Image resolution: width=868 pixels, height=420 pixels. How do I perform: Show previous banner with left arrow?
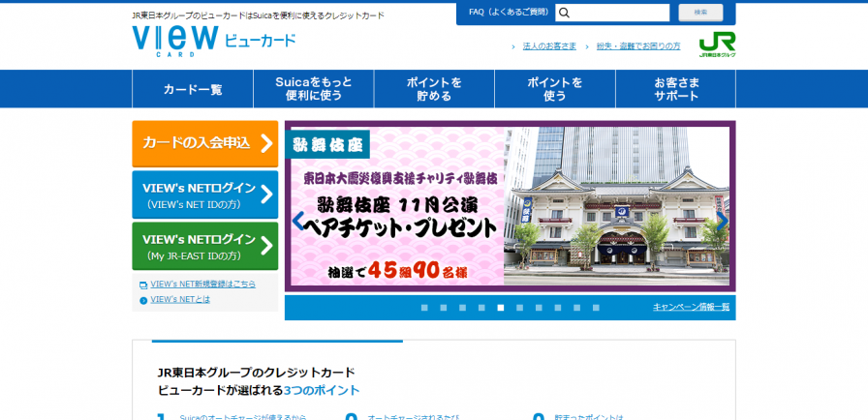[x=297, y=221]
